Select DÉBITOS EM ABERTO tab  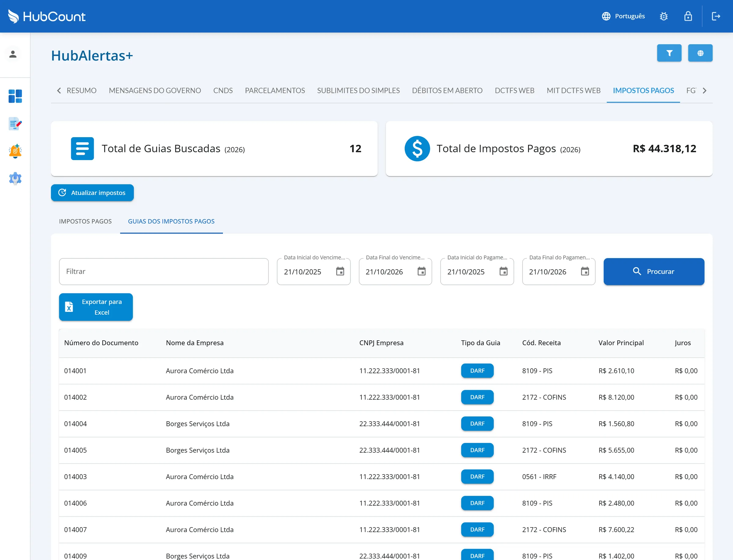tap(447, 90)
